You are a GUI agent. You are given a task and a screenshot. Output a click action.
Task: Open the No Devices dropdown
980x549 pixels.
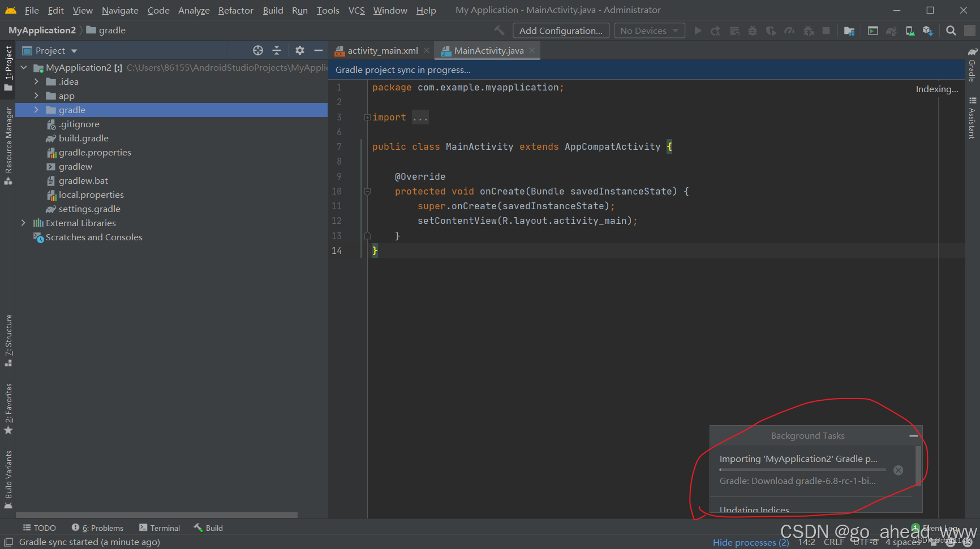coord(649,30)
